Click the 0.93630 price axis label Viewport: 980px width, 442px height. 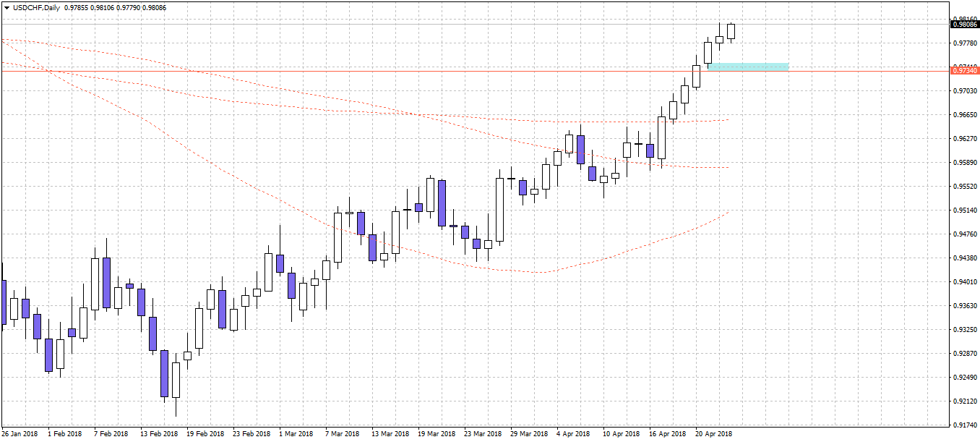click(966, 306)
